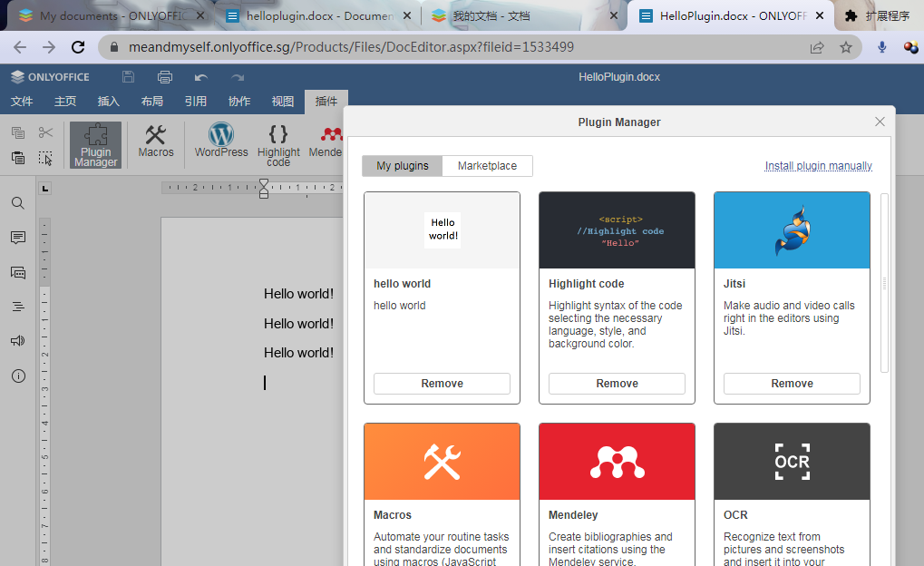Click the Highlight code plugin thumbnail
Image resolution: width=924 pixels, height=566 pixels.
point(617,230)
